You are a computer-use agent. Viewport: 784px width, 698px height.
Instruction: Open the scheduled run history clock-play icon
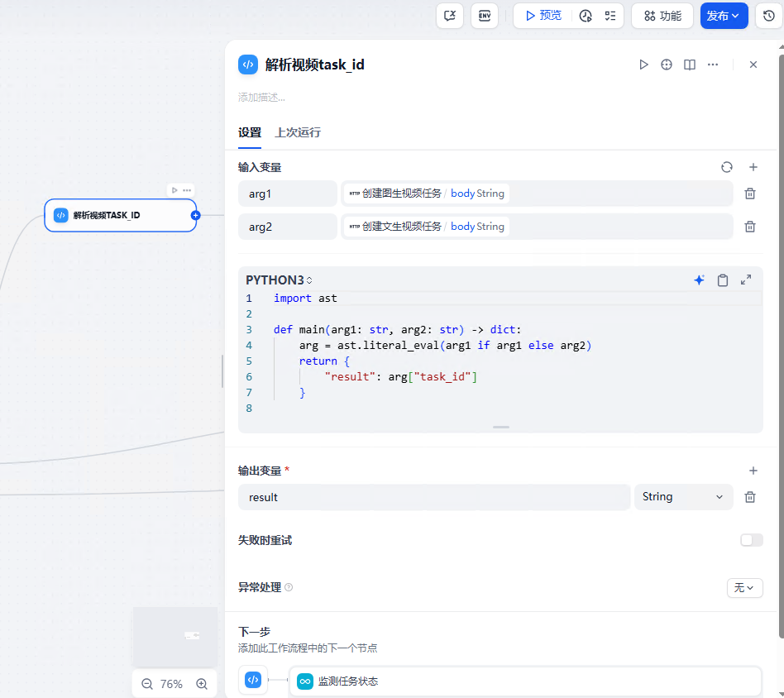[586, 16]
